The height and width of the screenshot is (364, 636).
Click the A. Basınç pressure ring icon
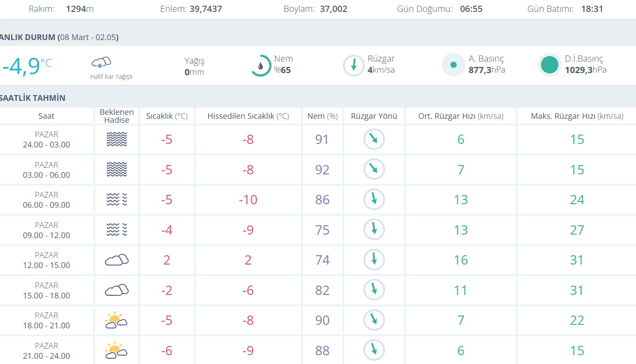[453, 65]
